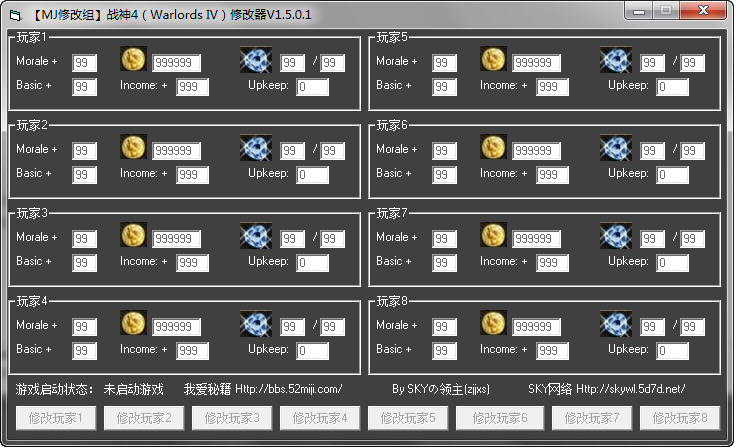This screenshot has width=734, height=447.
Task: Click the gold coin icon for 玩家5
Action: (493, 59)
